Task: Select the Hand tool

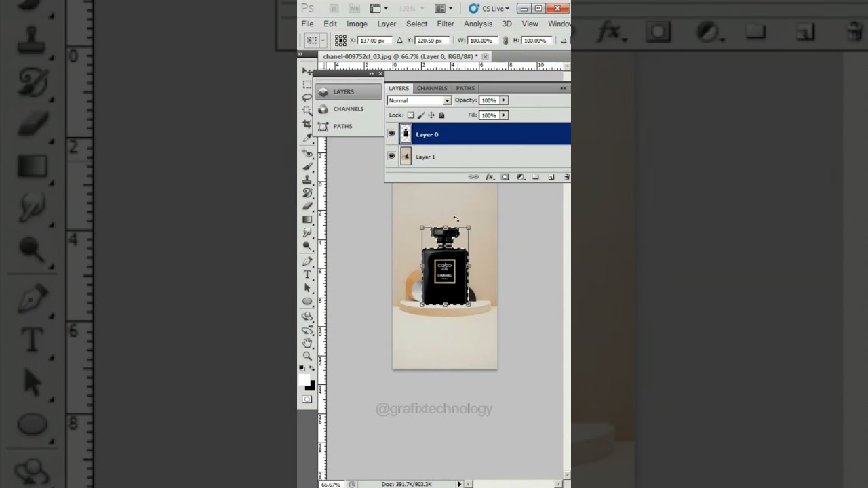Action: (307, 343)
